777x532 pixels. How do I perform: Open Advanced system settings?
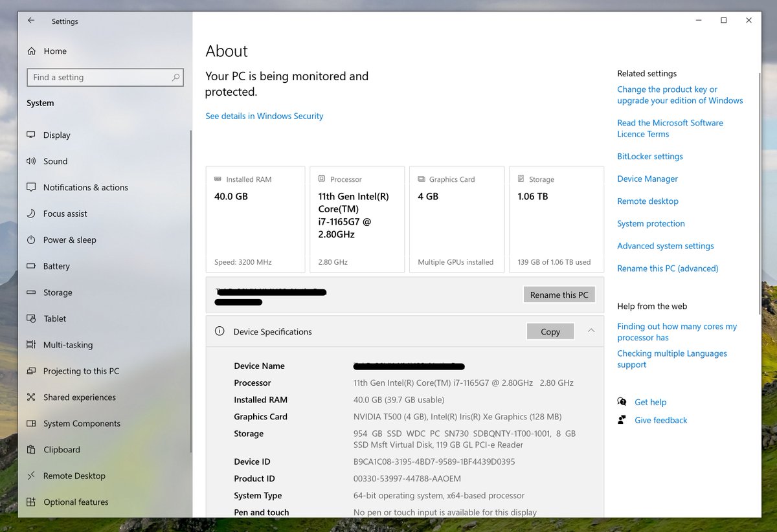coord(666,246)
